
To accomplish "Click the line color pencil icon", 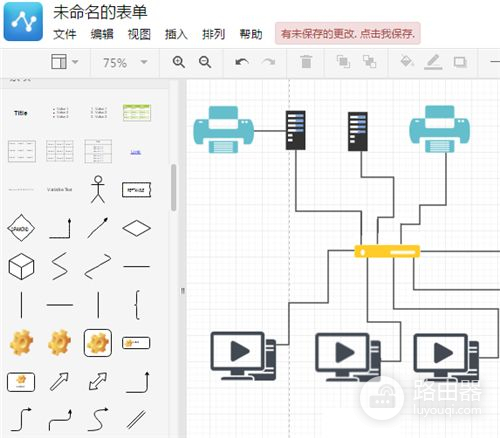I will (433, 62).
